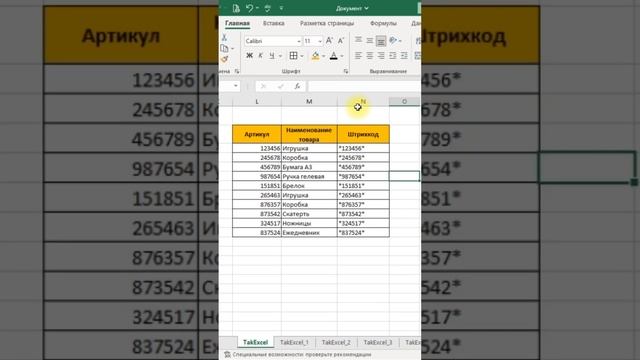Select column L header
Screen dimensions: 640x360
pyautogui.click(x=257, y=102)
